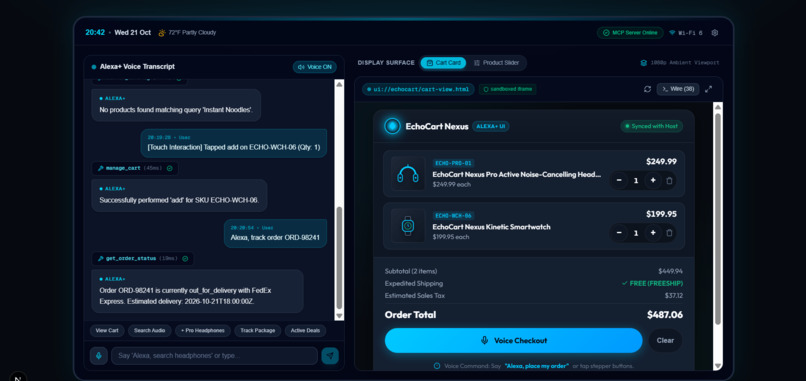Click the ECHO-WCH-06 SKU tag
The height and width of the screenshot is (381, 806).
[453, 215]
